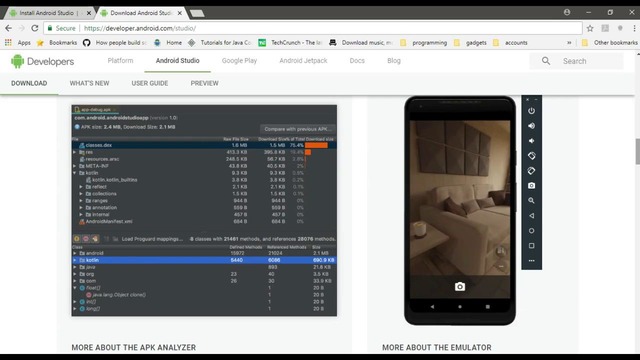Expand the reflect folder row

(x=81, y=187)
